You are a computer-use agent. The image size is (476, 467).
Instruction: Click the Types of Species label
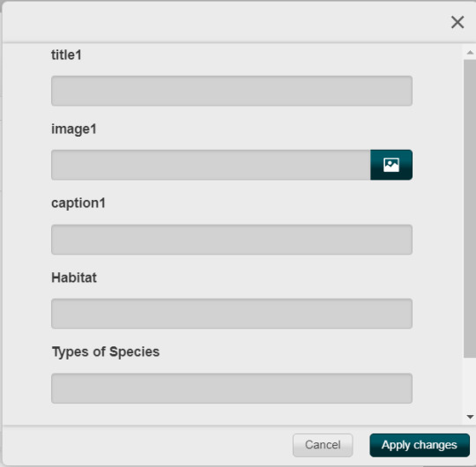tap(106, 352)
